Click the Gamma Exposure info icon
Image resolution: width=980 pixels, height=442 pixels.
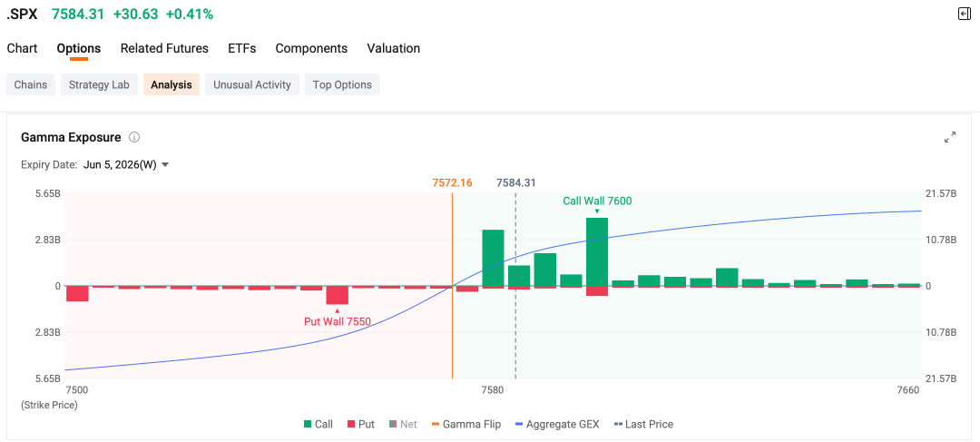pos(133,138)
